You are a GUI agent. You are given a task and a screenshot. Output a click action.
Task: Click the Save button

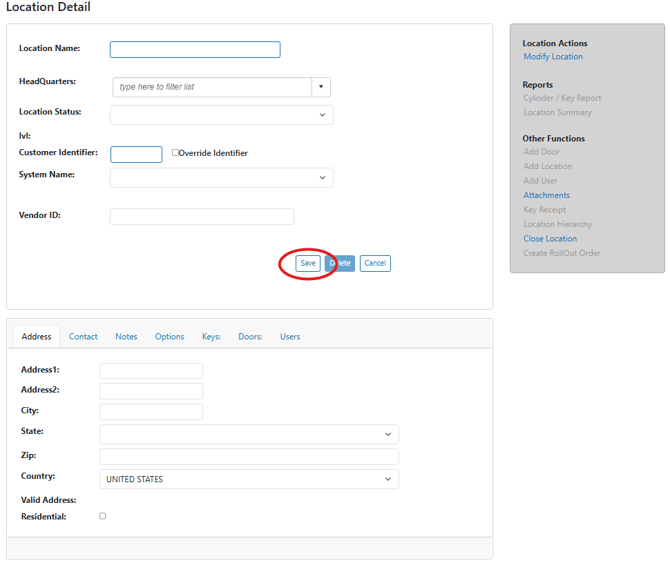pyautogui.click(x=307, y=263)
